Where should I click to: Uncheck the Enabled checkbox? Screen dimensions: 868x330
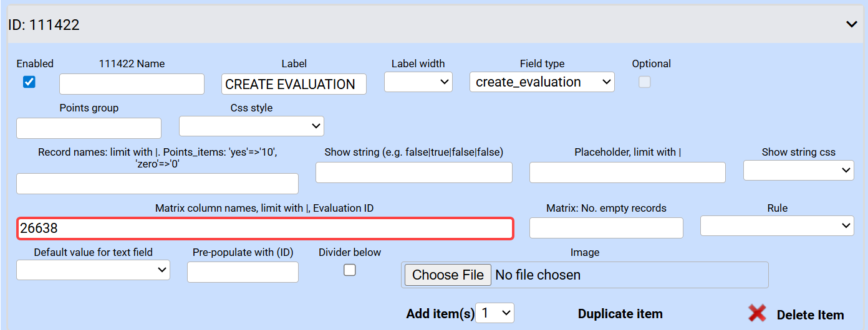pyautogui.click(x=29, y=82)
